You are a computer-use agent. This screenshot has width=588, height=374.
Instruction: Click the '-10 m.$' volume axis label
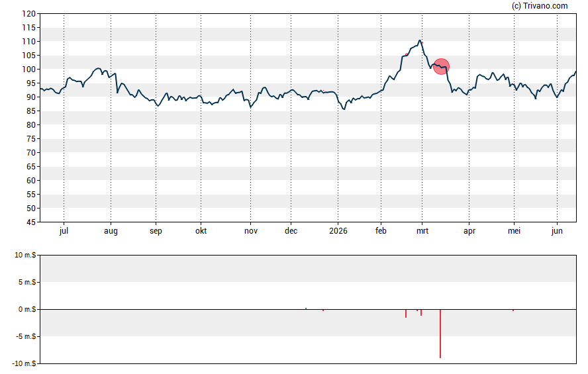pyautogui.click(x=24, y=363)
